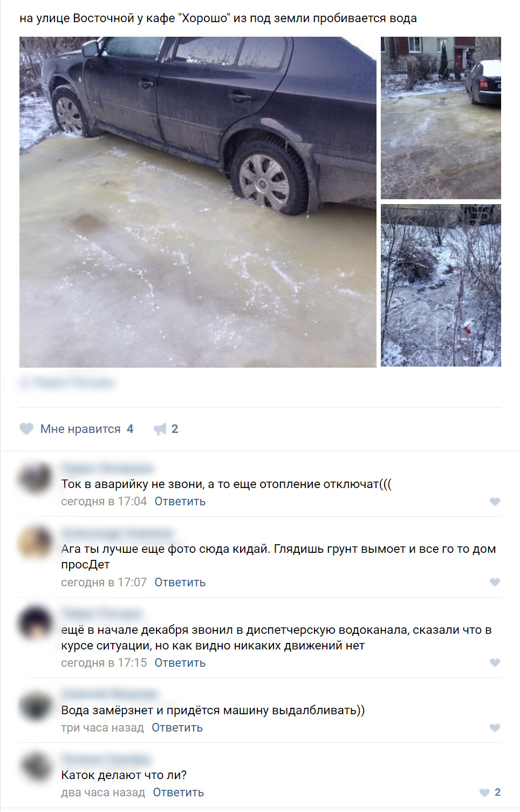
Task: Like the 17:04 comment about heating
Action: tap(495, 502)
